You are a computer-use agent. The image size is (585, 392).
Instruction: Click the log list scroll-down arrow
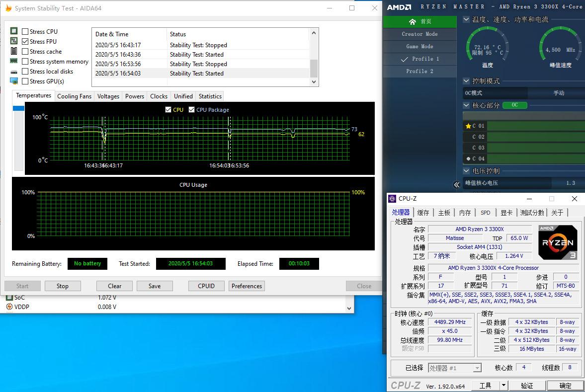pos(314,81)
